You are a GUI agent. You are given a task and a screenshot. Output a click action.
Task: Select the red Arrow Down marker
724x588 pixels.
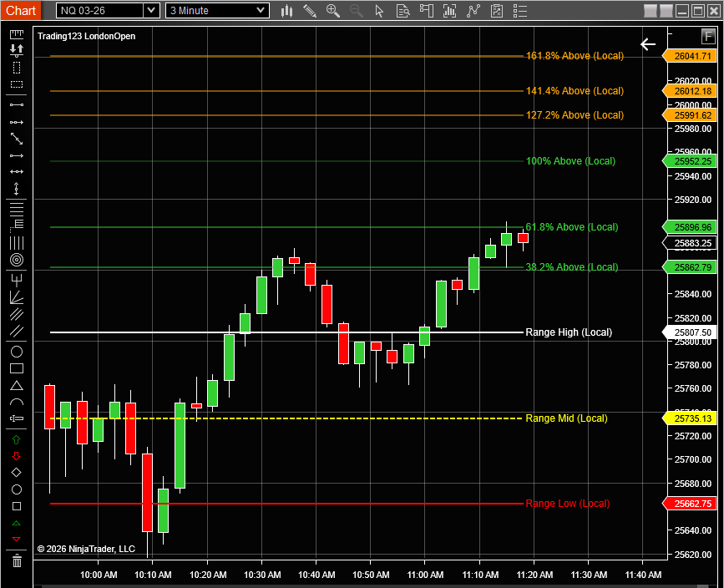(16, 456)
